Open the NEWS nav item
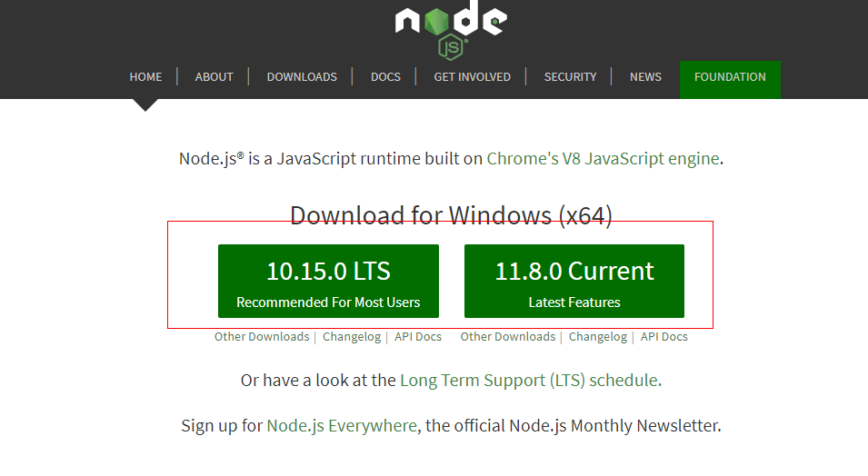The width and height of the screenshot is (868, 476). tap(645, 77)
